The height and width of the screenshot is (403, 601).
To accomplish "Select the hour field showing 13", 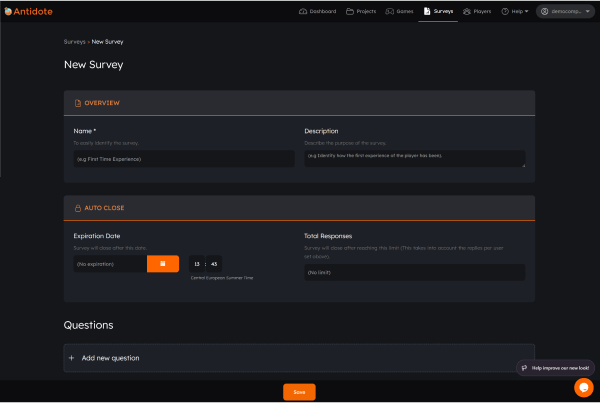I will (197, 264).
